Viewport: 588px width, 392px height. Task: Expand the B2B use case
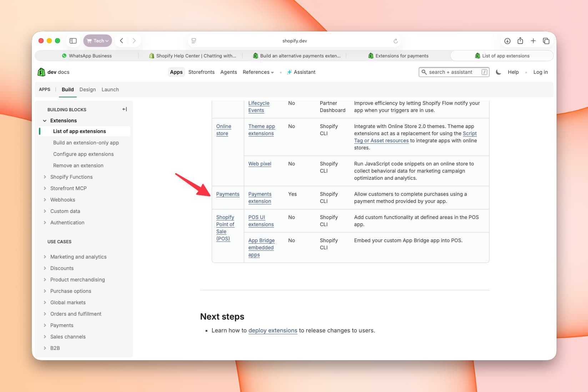point(45,348)
